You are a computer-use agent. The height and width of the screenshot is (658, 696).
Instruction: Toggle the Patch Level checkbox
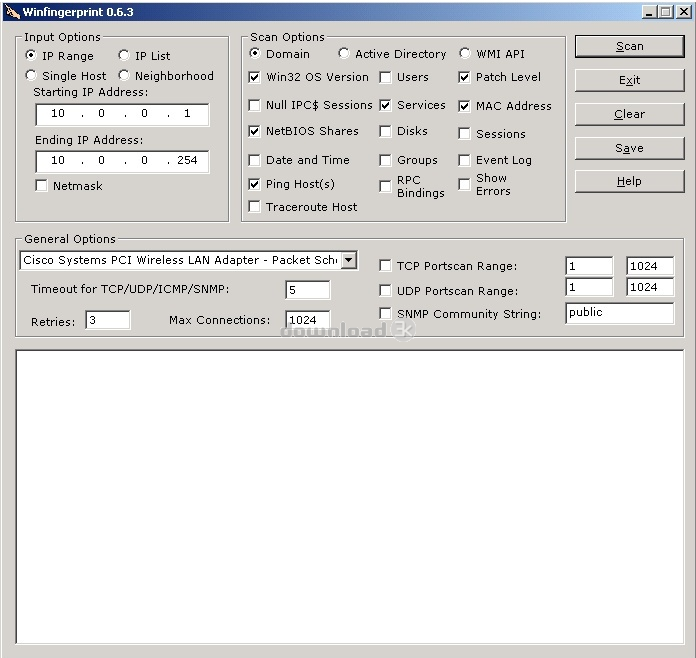pyautogui.click(x=464, y=77)
